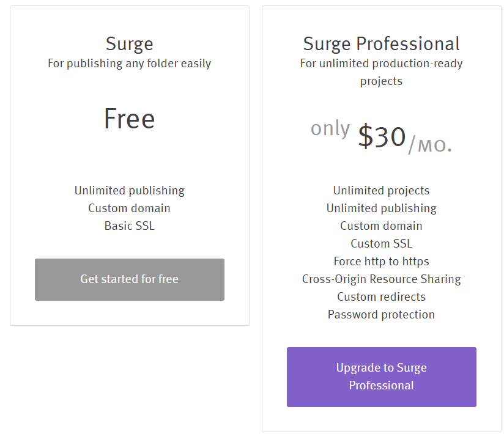Click the Free price label
The width and height of the screenshot is (504, 434).
click(x=129, y=119)
